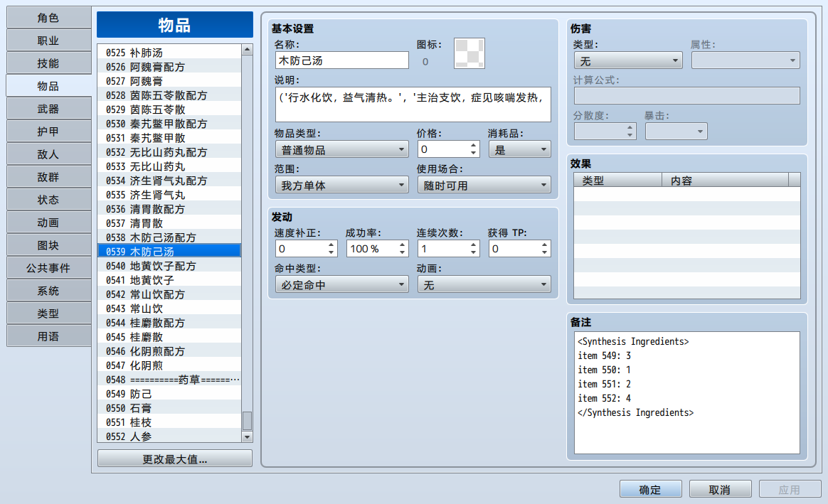The height and width of the screenshot is (504, 828).
Task: Switch to the 角色 tab
Action: tap(48, 18)
